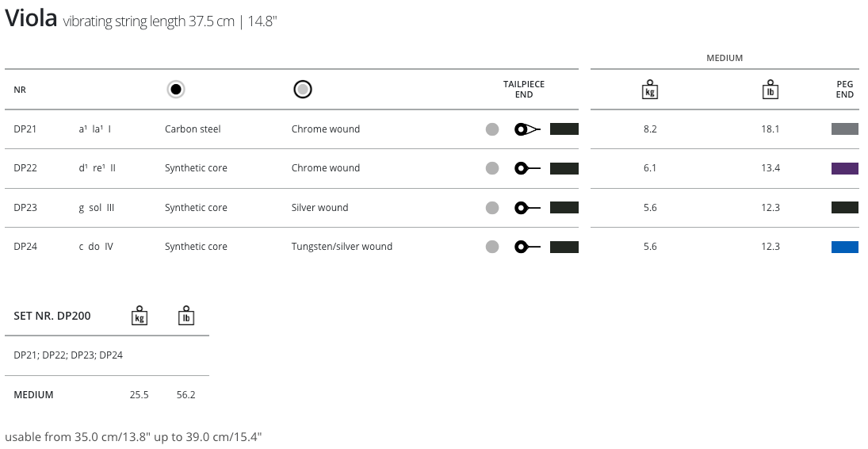Screen dimensions: 868x449
Task: Click the MEDIUM tension column header
Action: (x=725, y=58)
